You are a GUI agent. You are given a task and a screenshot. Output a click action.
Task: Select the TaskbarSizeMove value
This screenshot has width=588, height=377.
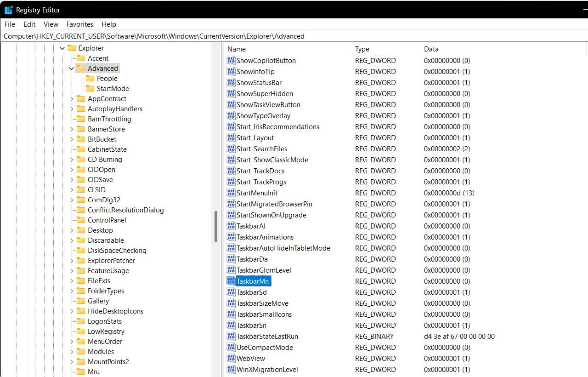(262, 303)
